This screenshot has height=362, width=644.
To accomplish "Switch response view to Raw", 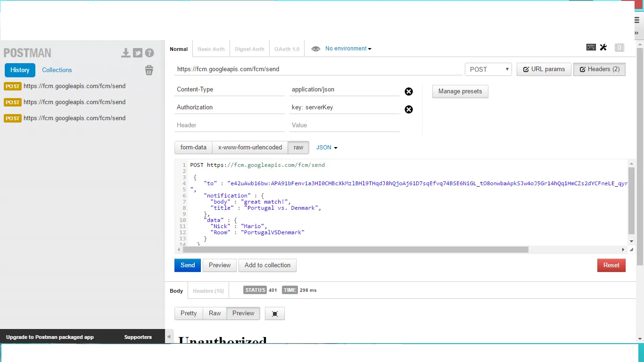I will coord(215,313).
